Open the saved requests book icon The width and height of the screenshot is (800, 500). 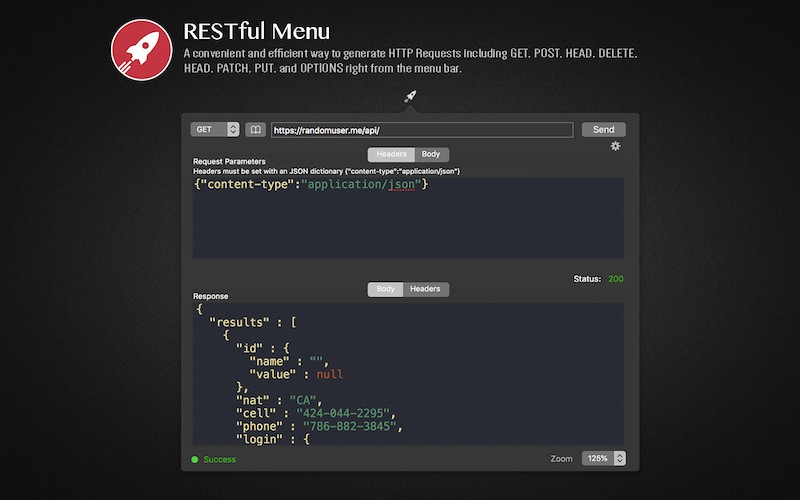click(255, 130)
